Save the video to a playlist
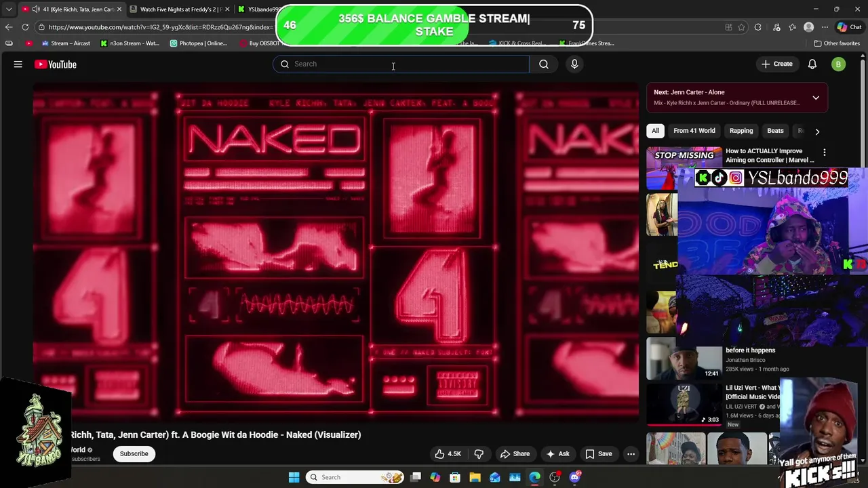Screen dimensions: 868x488 click(x=599, y=454)
